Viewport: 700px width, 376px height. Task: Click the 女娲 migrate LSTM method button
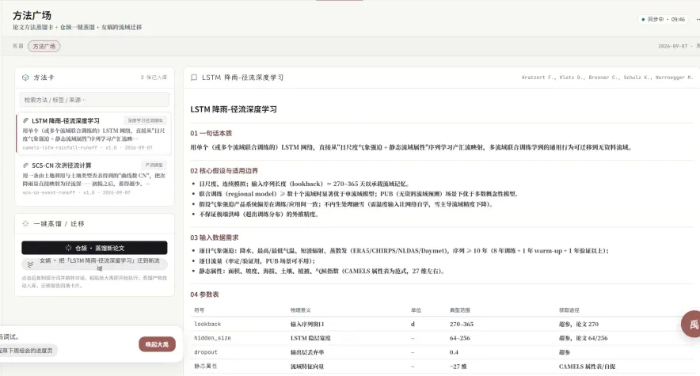[x=94, y=264]
